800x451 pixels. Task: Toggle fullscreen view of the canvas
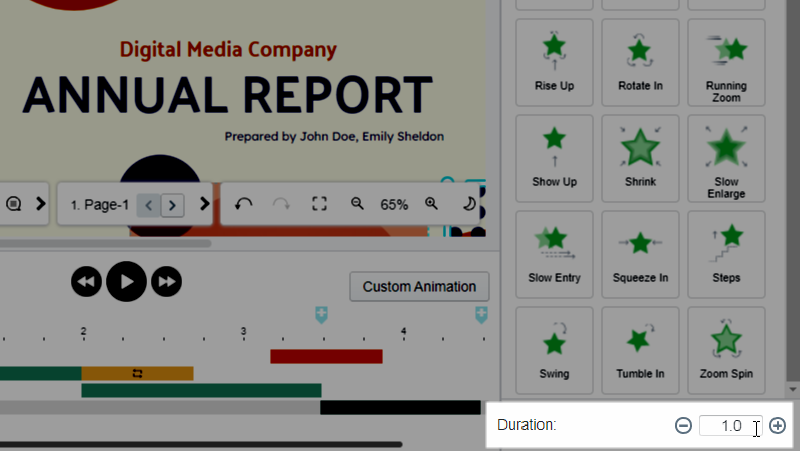coord(320,204)
